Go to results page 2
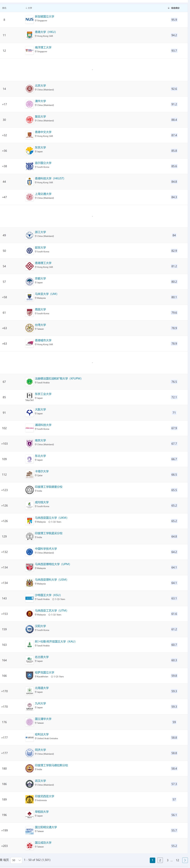Image resolution: width=190 pixels, height=868 pixels. pos(160,860)
